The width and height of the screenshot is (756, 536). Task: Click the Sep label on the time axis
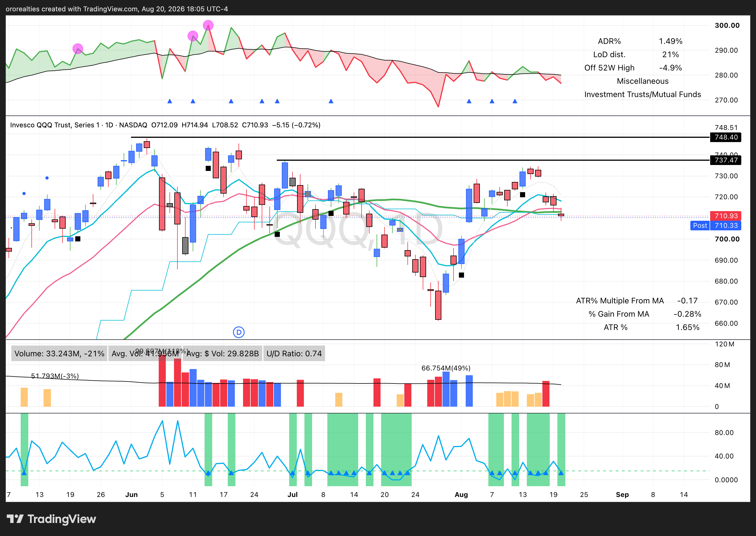point(622,494)
